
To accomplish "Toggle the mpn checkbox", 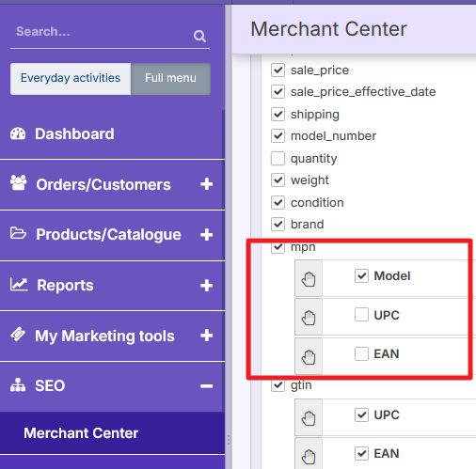I will 278,247.
